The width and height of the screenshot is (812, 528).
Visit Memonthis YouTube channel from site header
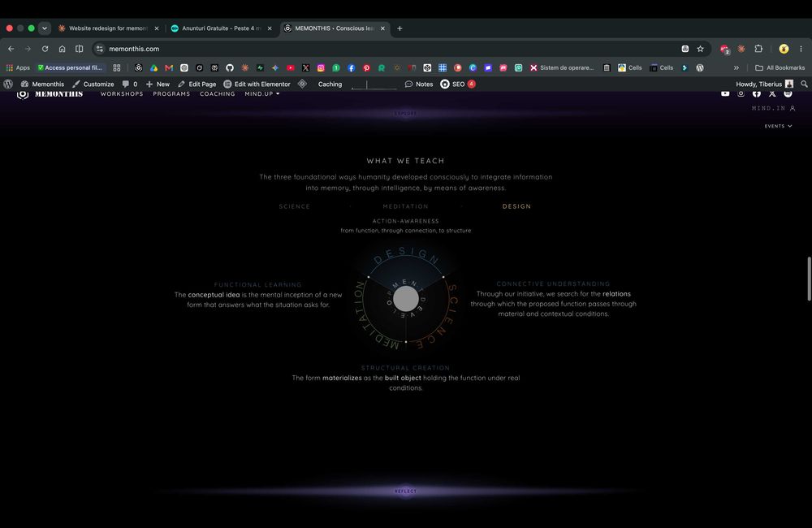[x=725, y=93]
